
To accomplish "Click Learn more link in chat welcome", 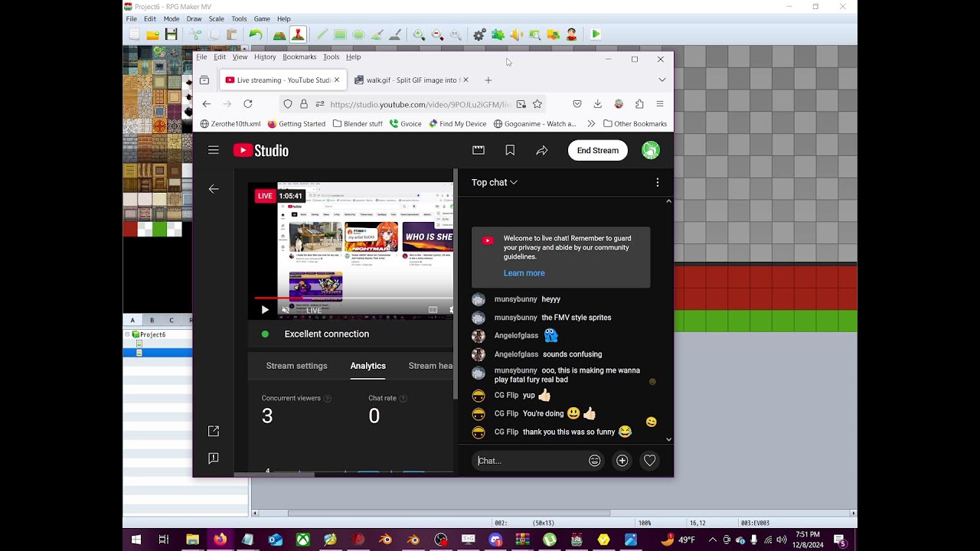I will click(524, 273).
